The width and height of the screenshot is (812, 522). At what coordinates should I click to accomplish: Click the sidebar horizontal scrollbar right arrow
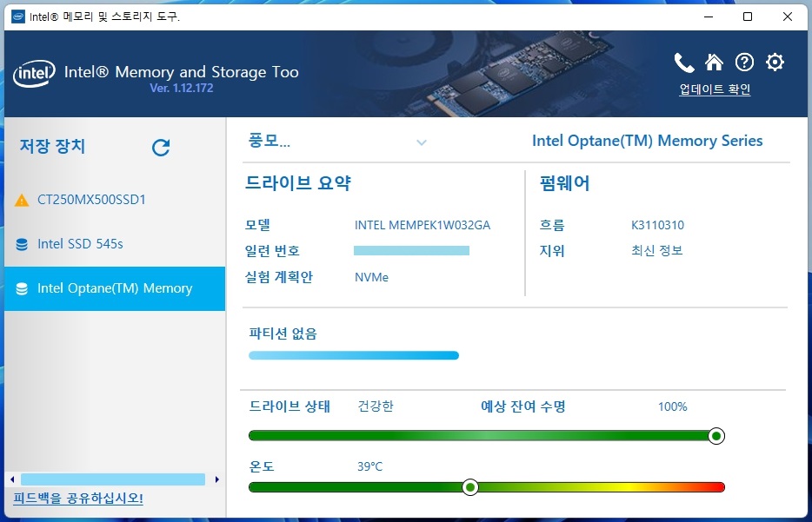217,479
